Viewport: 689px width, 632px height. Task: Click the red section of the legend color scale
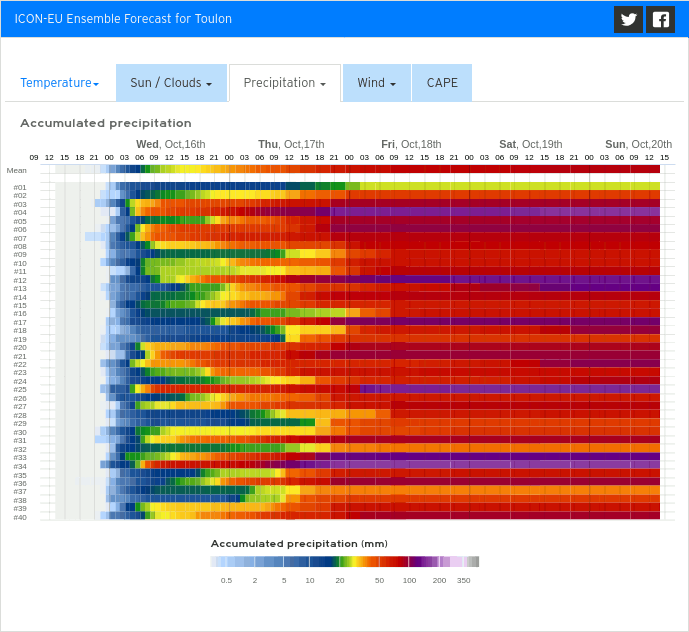click(x=393, y=562)
